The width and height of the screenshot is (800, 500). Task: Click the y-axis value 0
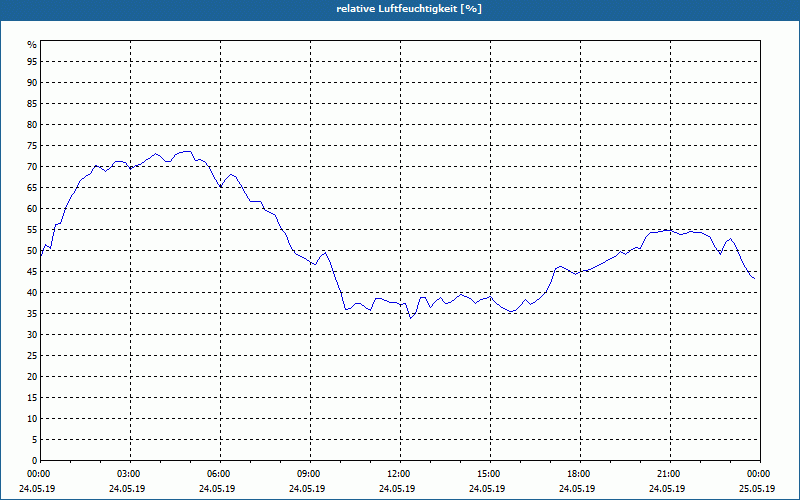point(35,461)
